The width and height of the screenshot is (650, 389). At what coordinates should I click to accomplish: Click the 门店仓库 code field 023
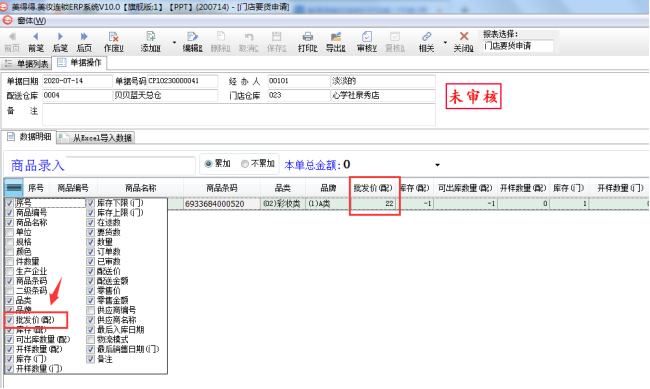point(298,95)
